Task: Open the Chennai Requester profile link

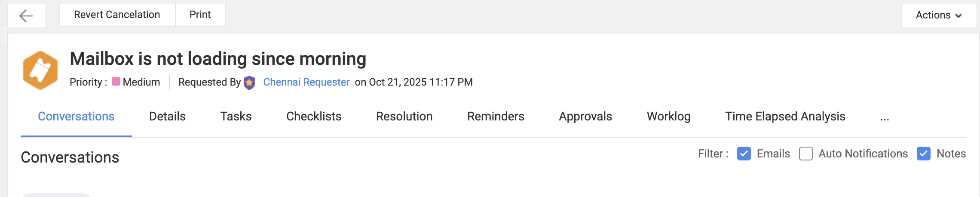Action: [x=306, y=82]
